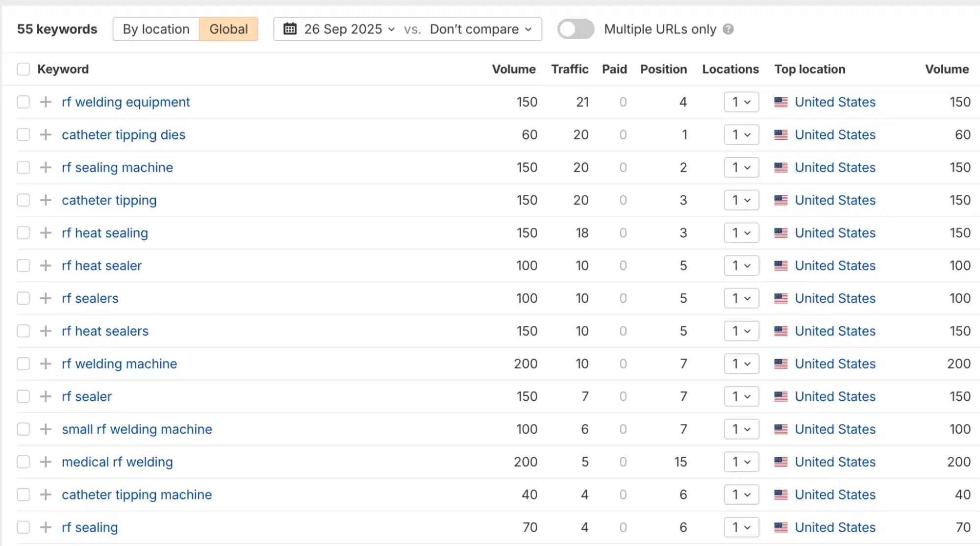Image resolution: width=980 pixels, height=546 pixels.
Task: Click the plus icon next to rf heat sealing
Action: coord(46,233)
